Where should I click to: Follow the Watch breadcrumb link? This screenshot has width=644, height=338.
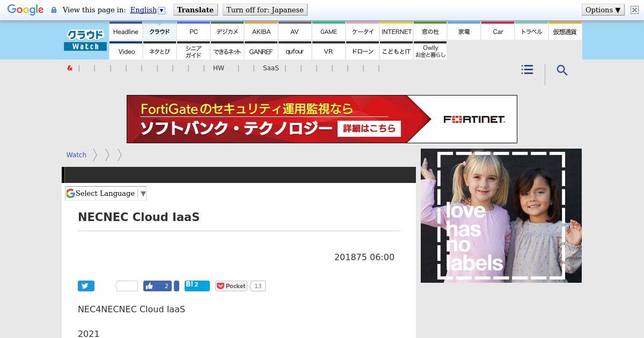76,155
